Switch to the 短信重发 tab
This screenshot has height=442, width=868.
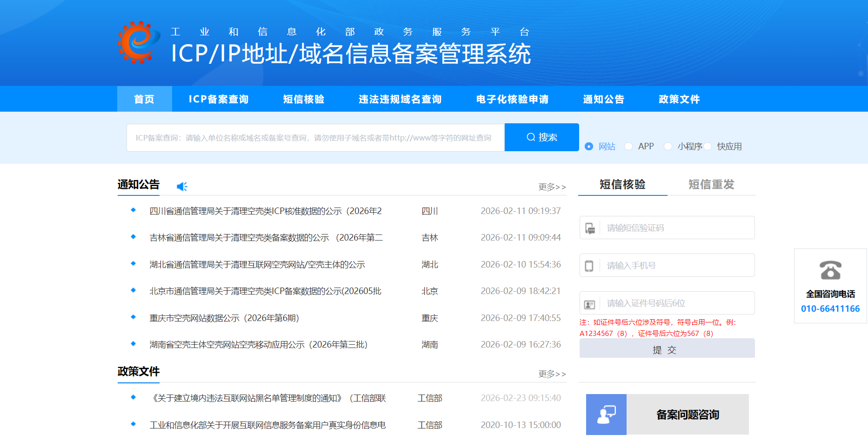[x=711, y=185]
